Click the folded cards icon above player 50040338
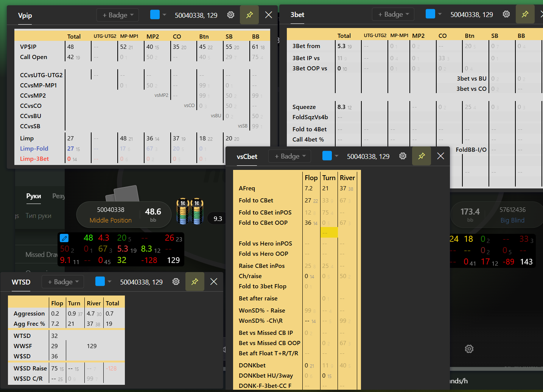Viewport: 543px width, 392px height. (x=123, y=193)
